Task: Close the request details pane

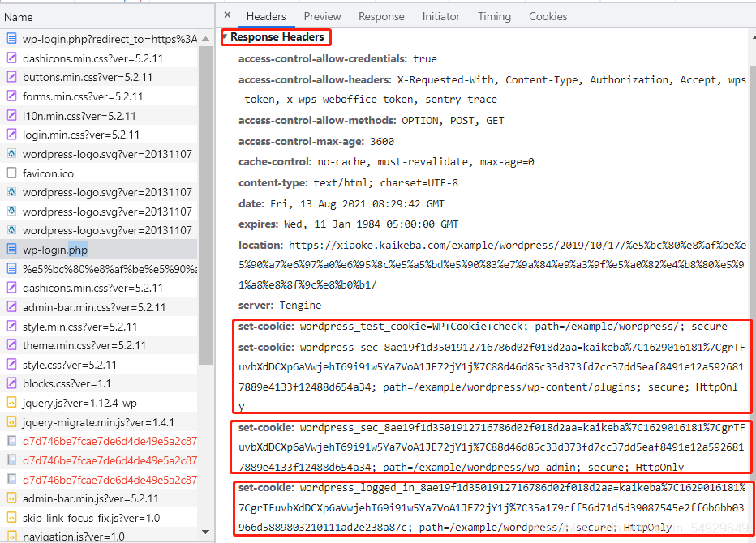Action: (x=228, y=15)
